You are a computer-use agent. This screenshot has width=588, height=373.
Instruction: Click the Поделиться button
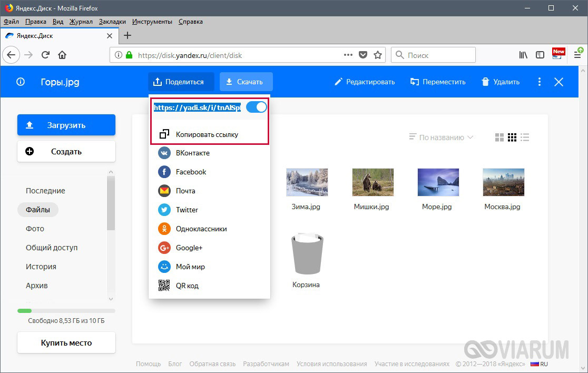point(181,82)
